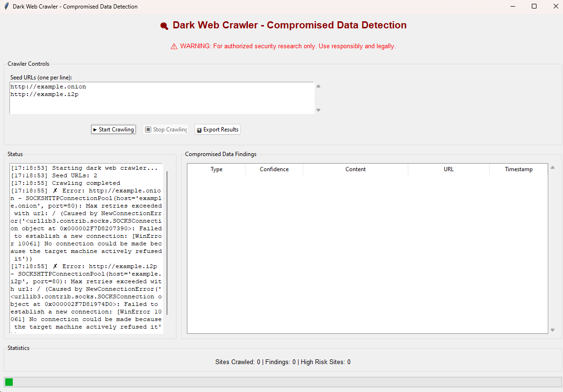Sort by the Type column header
The width and height of the screenshot is (563, 392).
click(x=216, y=169)
